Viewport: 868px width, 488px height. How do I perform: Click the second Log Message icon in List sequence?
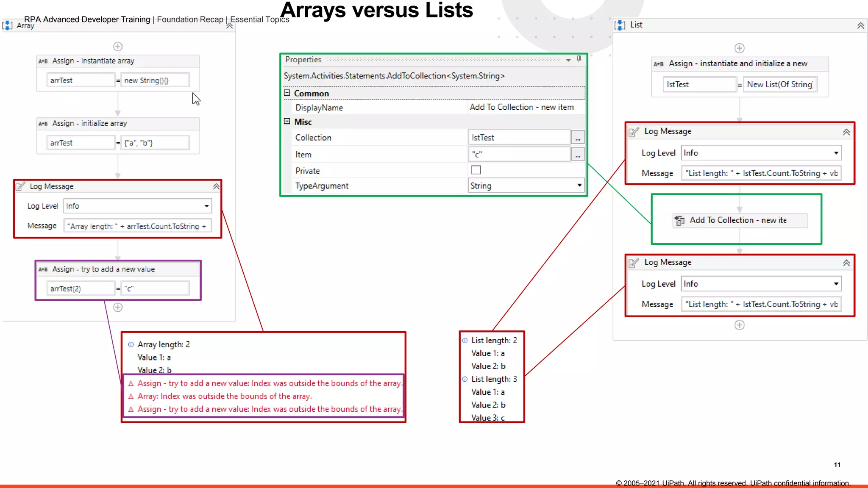[634, 263]
